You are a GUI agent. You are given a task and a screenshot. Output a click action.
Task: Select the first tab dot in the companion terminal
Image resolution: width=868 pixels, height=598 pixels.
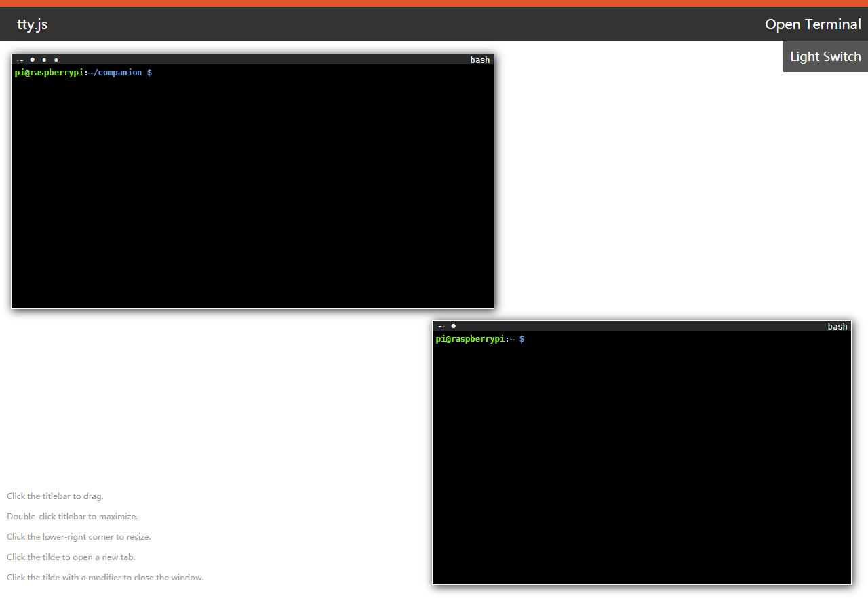[x=33, y=60]
